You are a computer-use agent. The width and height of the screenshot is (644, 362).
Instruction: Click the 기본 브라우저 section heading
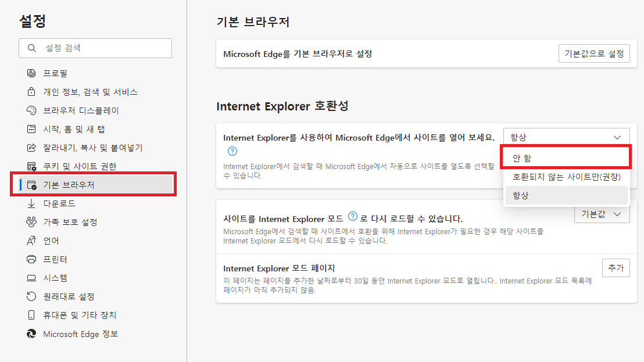253,21
